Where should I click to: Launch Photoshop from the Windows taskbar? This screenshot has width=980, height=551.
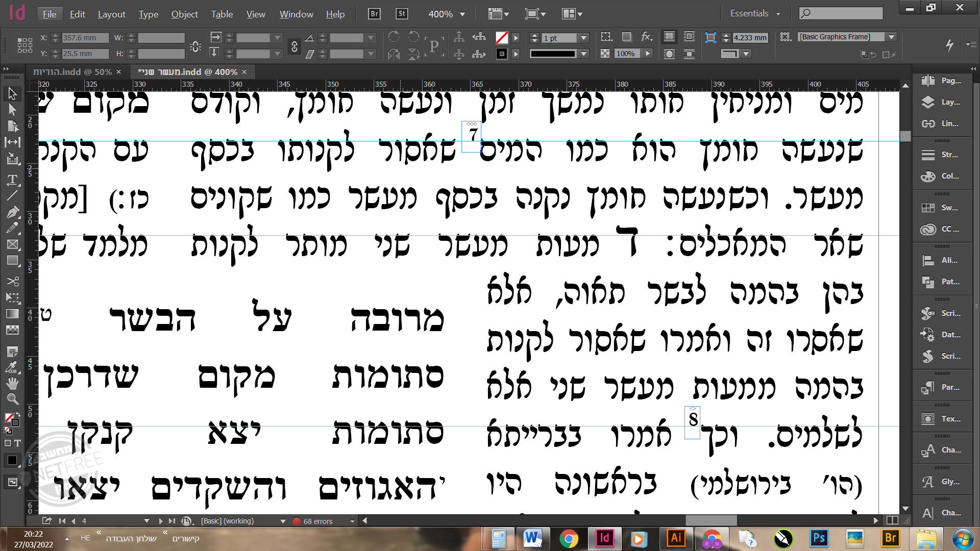[819, 538]
